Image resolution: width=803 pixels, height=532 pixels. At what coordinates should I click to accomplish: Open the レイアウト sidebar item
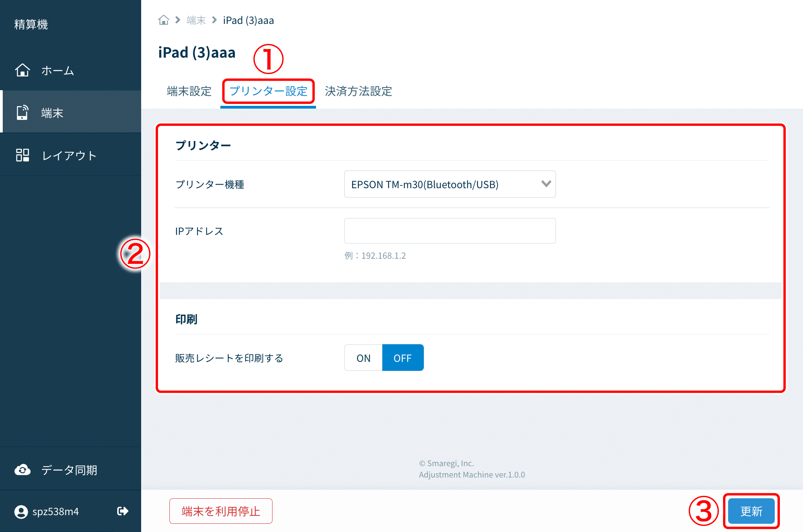coord(71,155)
